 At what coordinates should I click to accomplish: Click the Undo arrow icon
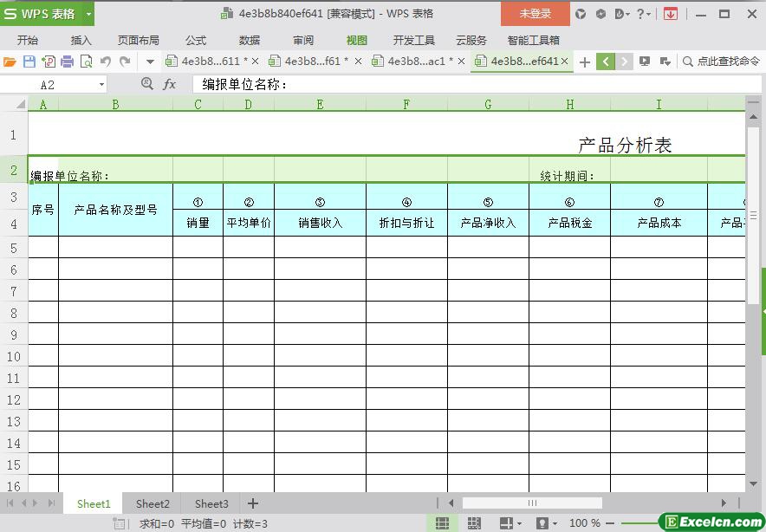tap(106, 62)
